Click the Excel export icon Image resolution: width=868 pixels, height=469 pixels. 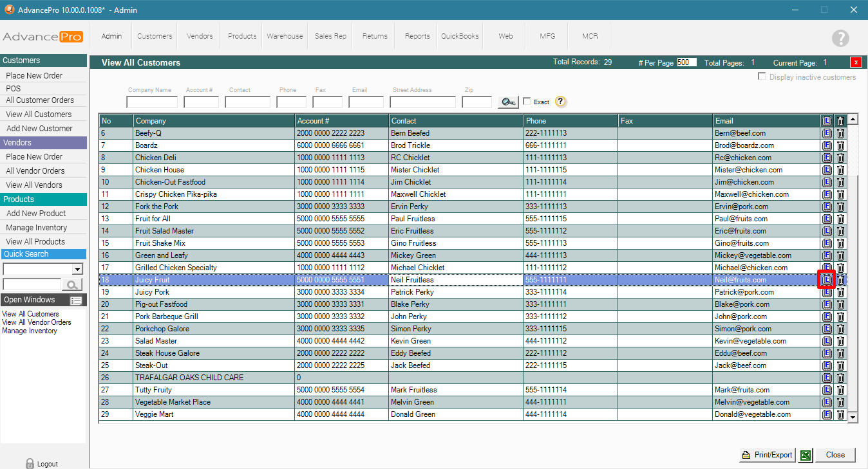tap(806, 455)
